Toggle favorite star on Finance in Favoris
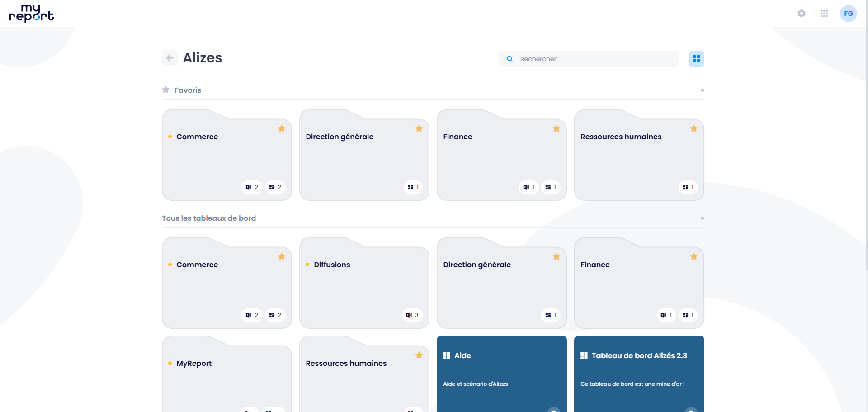 (x=556, y=129)
